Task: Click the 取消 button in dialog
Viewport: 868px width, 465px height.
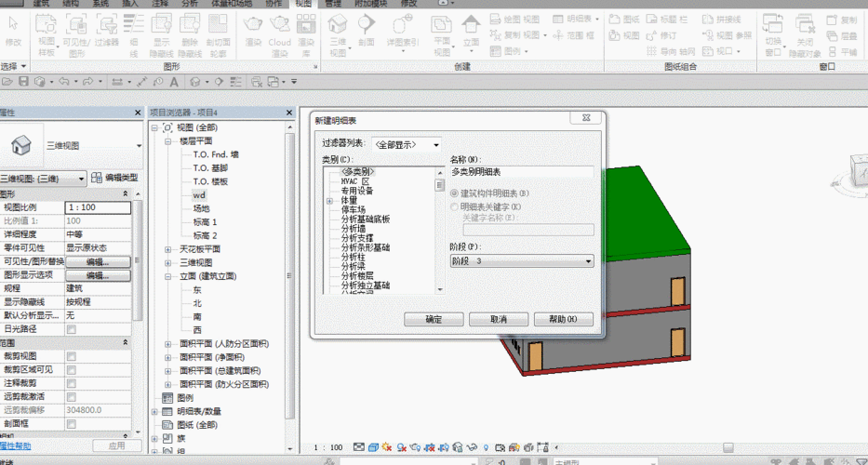Action: [499, 319]
